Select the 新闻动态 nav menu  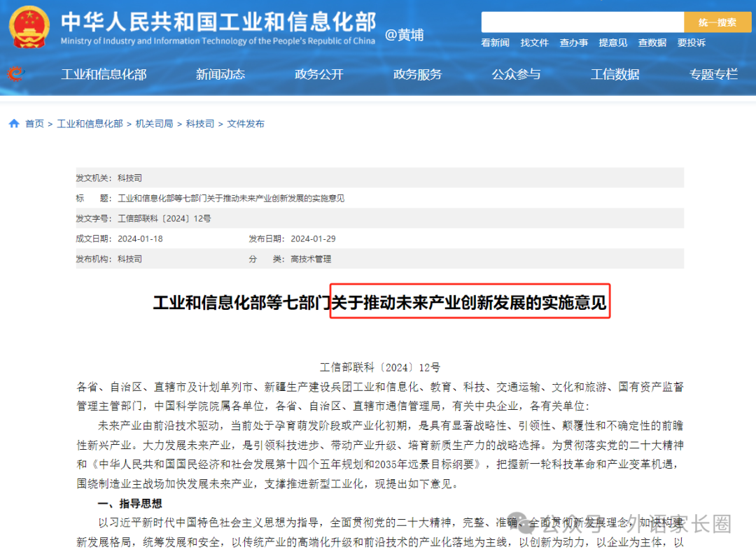pos(220,74)
